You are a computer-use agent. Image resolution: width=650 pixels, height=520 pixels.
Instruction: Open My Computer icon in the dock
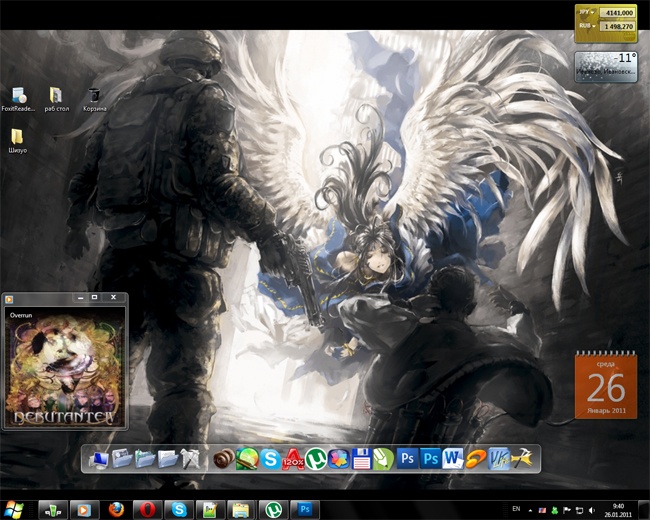tap(99, 459)
